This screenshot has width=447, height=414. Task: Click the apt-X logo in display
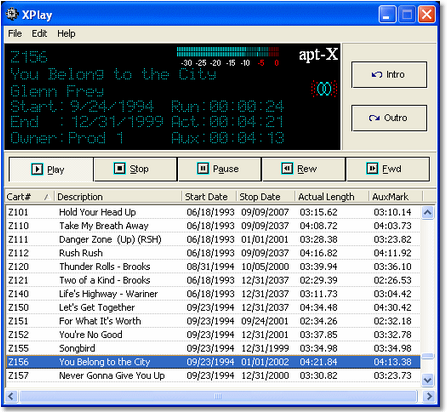(318, 55)
